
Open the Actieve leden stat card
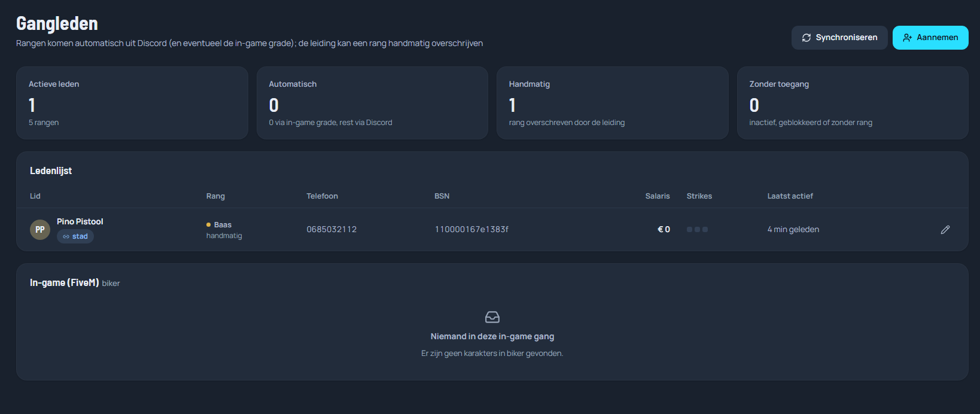(x=132, y=103)
